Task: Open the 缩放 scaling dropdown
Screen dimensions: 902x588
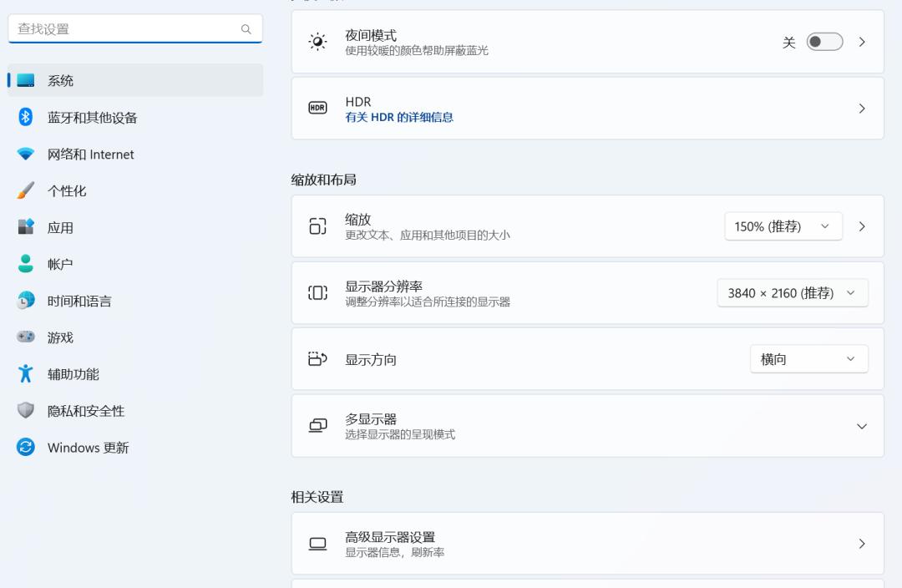Action: click(782, 226)
